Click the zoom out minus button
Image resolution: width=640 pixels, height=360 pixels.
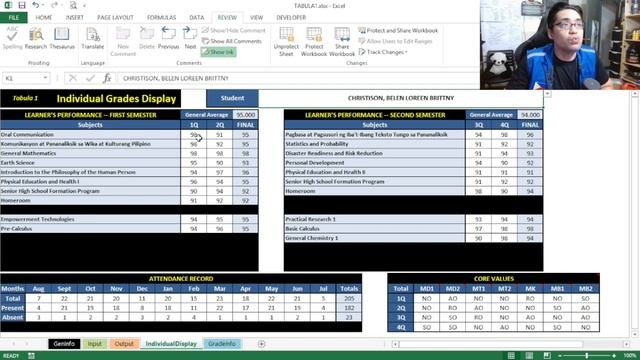click(x=560, y=356)
